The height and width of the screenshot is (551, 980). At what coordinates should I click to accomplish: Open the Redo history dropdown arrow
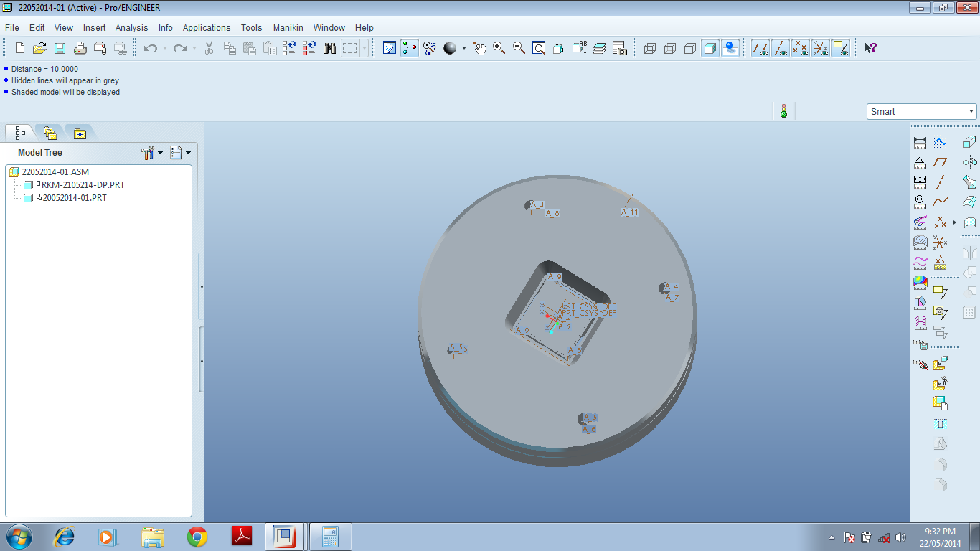pyautogui.click(x=194, y=48)
